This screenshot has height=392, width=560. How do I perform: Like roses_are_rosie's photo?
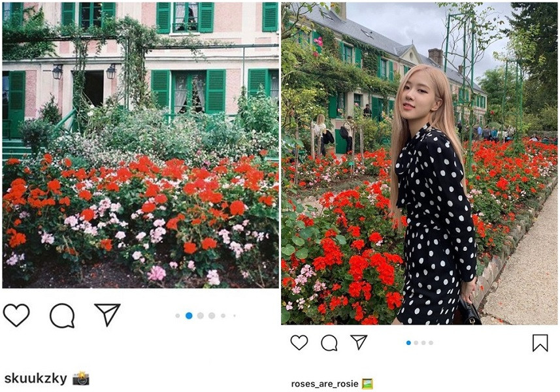point(301,342)
